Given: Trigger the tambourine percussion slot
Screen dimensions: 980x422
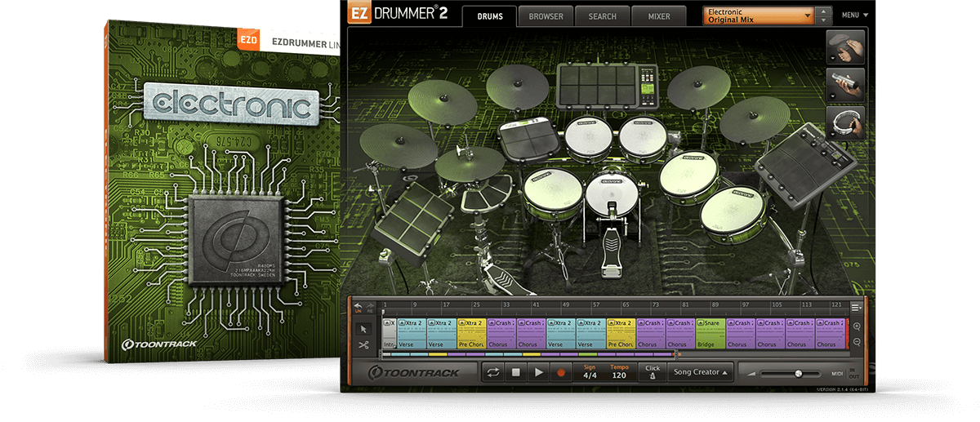Looking at the screenshot, I should tap(846, 123).
